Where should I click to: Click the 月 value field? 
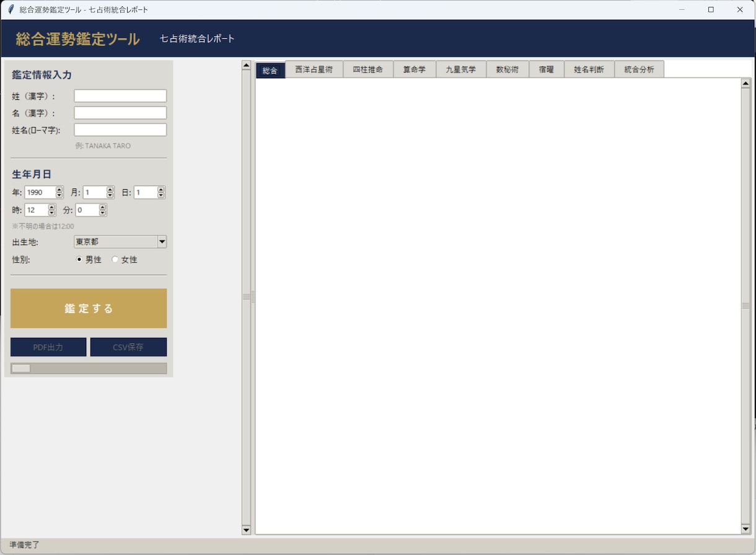(x=95, y=192)
